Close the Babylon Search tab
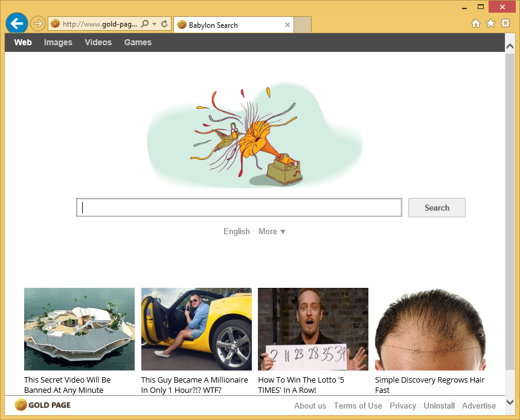The height and width of the screenshot is (420, 520). click(x=287, y=25)
